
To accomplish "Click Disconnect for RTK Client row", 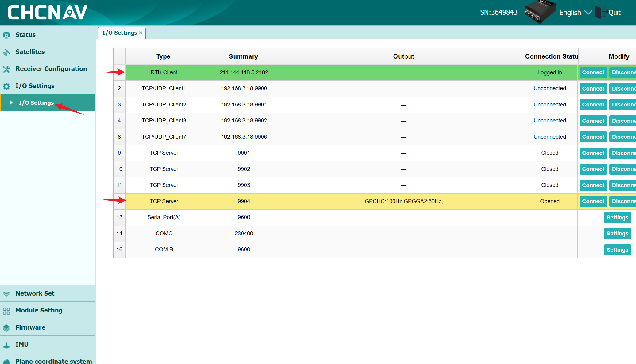I will [x=622, y=72].
